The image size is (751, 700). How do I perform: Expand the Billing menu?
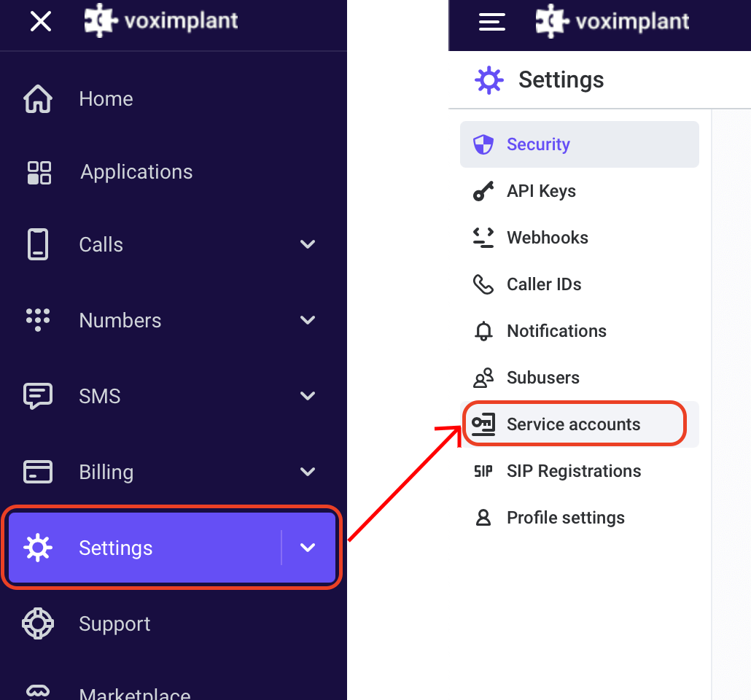coord(307,472)
